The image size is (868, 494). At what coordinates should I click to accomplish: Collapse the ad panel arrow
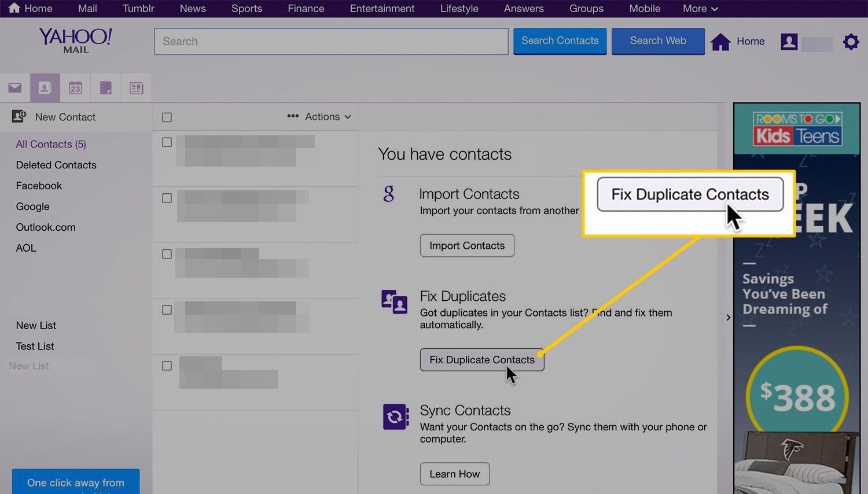[728, 317]
